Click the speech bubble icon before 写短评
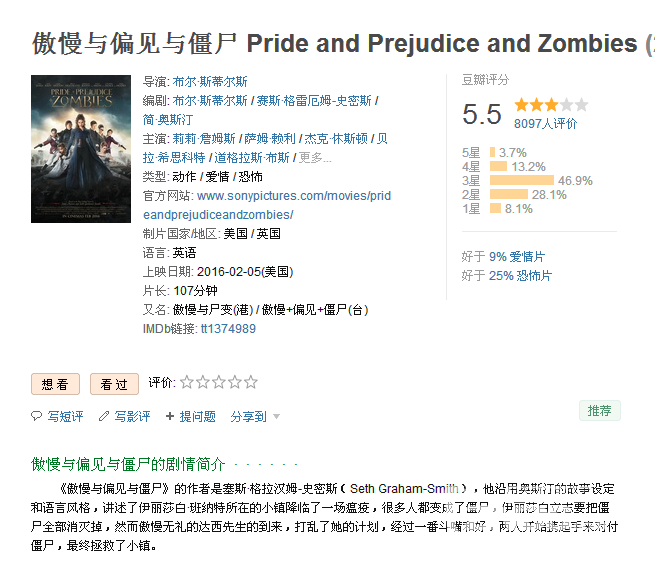This screenshot has width=655, height=571. (x=37, y=416)
